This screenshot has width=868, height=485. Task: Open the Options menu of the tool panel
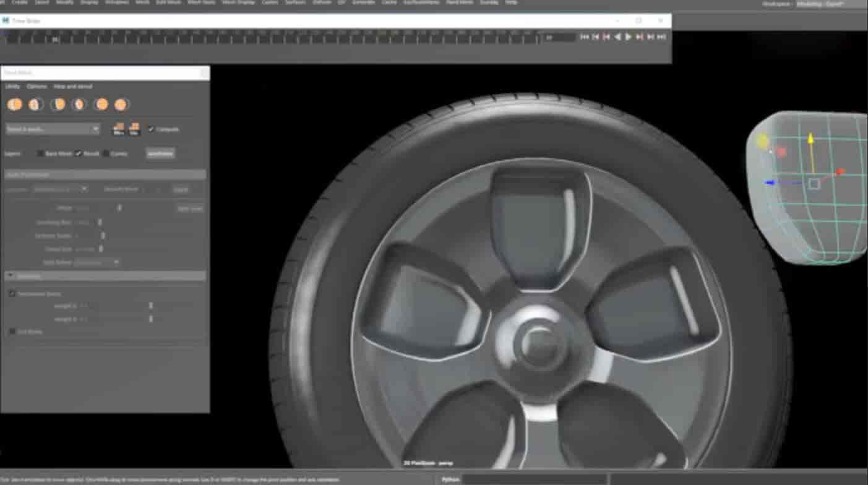[x=37, y=87]
